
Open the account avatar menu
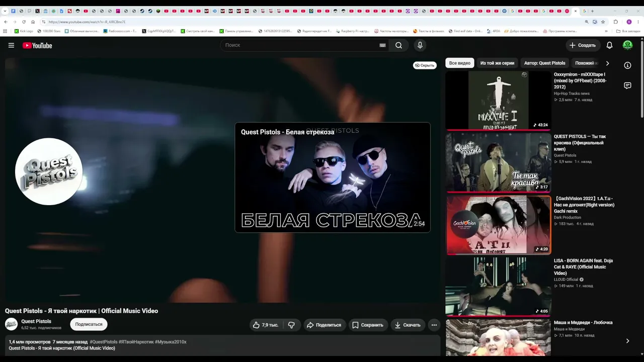(x=627, y=45)
